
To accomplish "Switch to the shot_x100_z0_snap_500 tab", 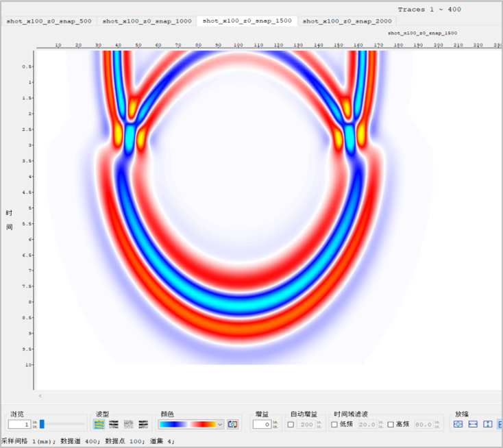I will coord(49,21).
